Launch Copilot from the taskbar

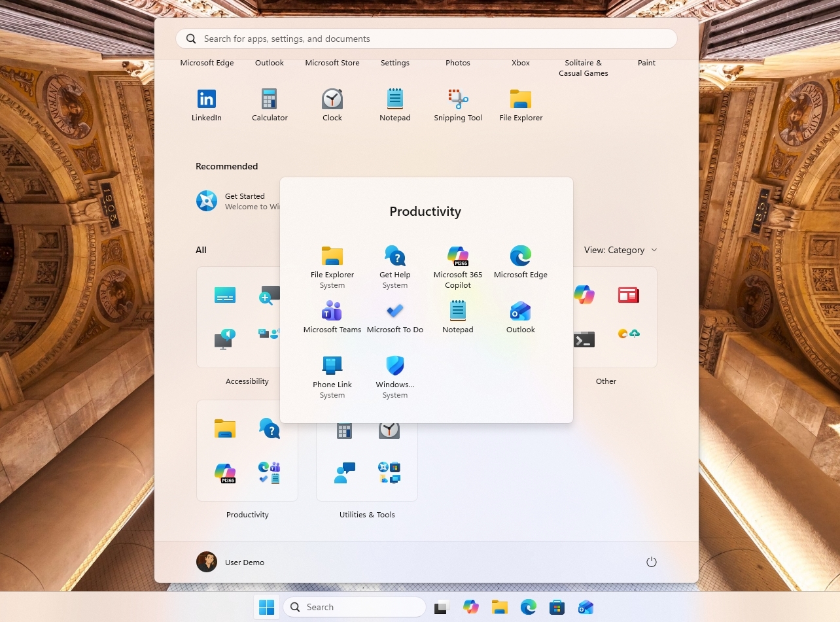point(470,607)
